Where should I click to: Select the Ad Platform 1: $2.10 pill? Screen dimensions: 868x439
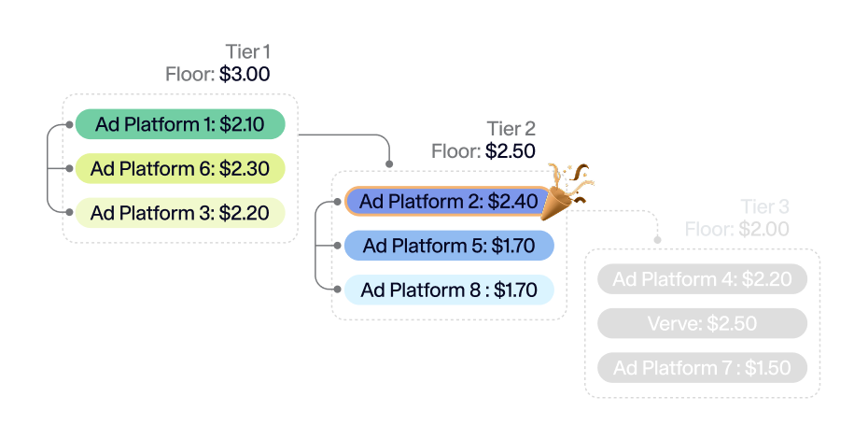[179, 124]
